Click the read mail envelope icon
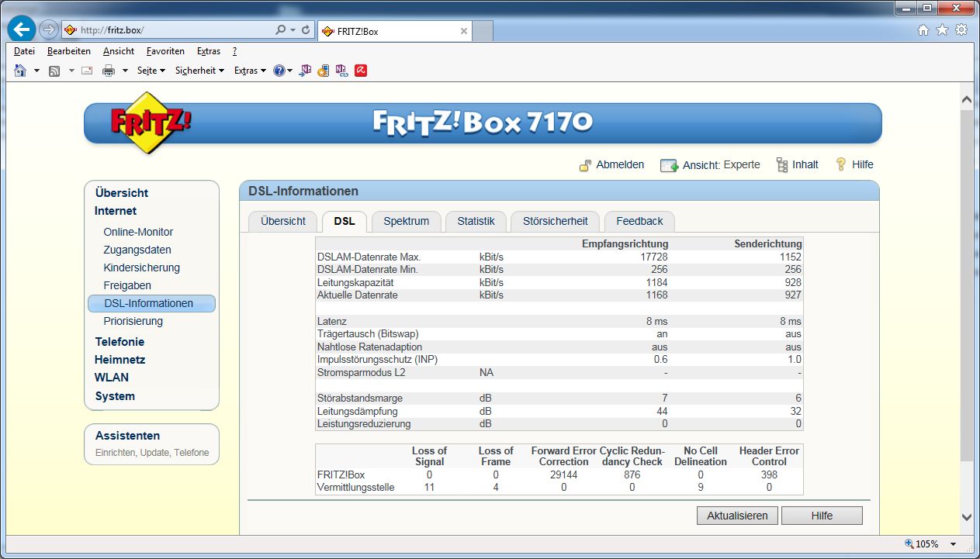 (x=87, y=71)
